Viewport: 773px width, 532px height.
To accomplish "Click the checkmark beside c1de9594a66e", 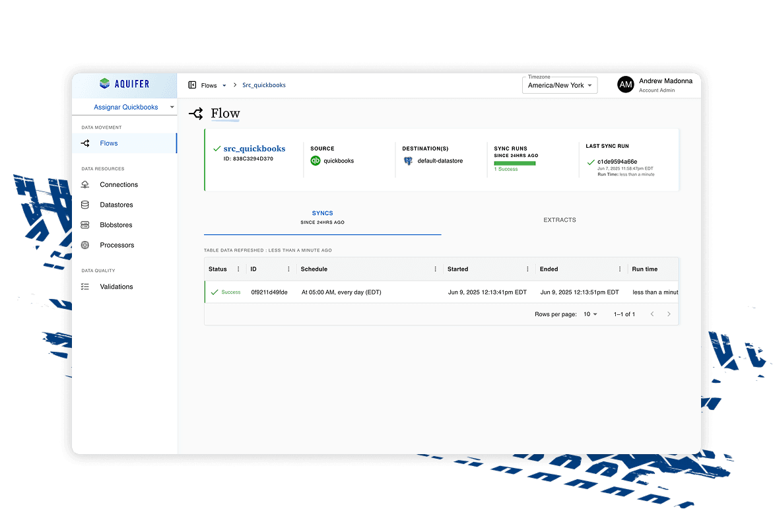I will (x=591, y=162).
